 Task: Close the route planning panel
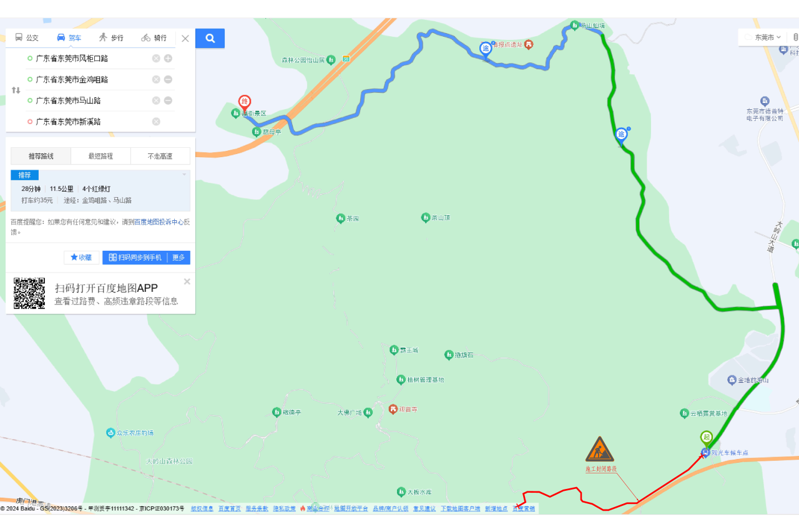185,39
